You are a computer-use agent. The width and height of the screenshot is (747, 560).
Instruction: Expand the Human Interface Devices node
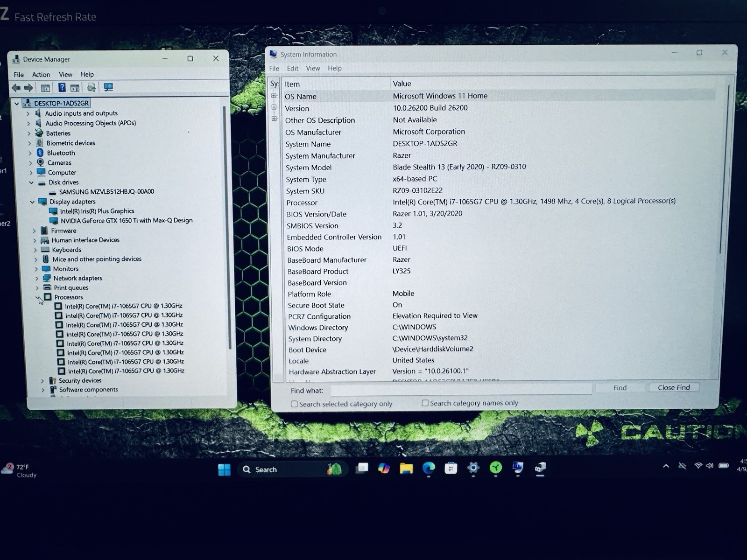click(x=35, y=240)
